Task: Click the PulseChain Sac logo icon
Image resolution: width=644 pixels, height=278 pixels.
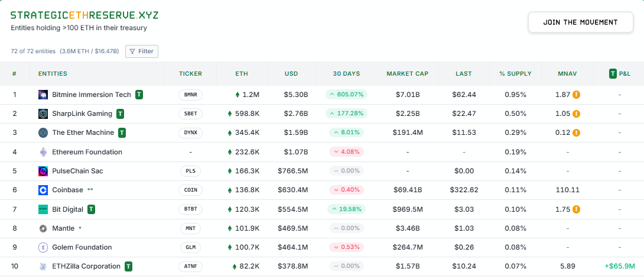Action: [x=43, y=171]
